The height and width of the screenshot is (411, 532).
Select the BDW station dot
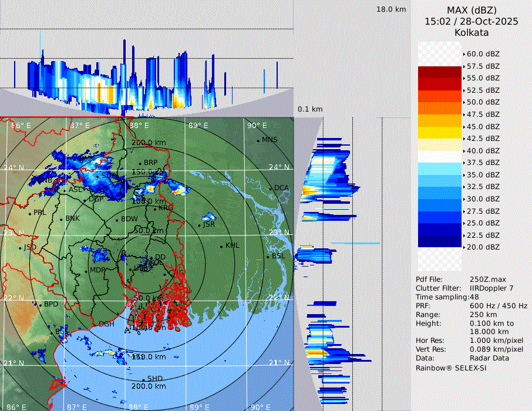tap(117, 220)
